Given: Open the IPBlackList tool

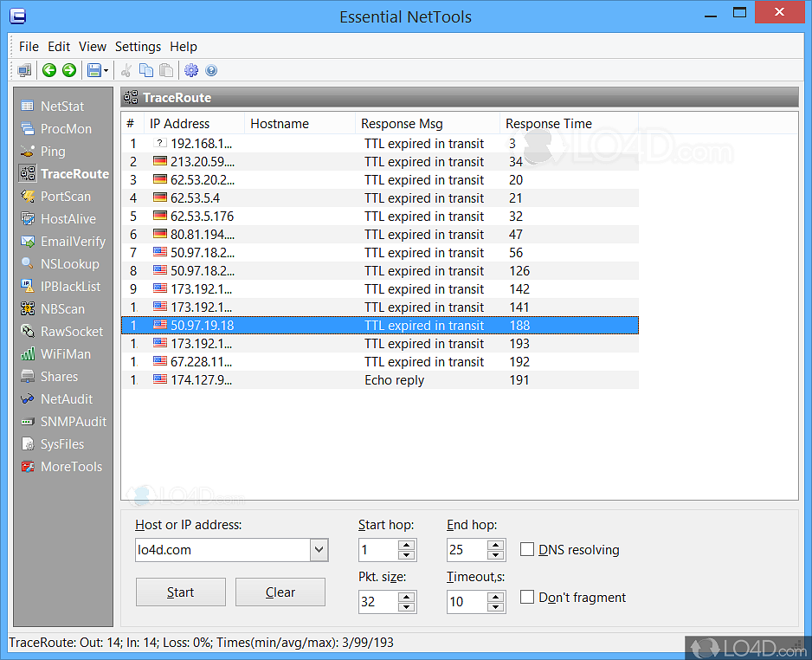Looking at the screenshot, I should point(60,287).
